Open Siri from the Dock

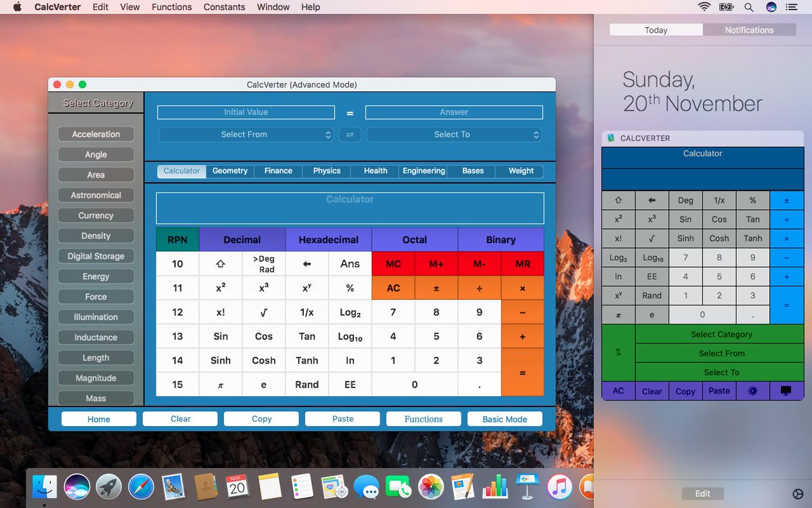click(x=77, y=486)
